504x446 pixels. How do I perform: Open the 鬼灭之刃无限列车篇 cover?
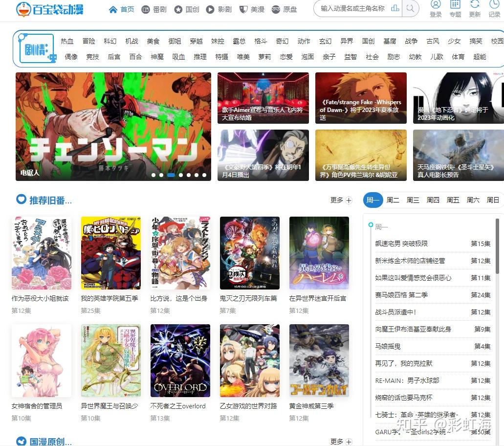tap(249, 253)
